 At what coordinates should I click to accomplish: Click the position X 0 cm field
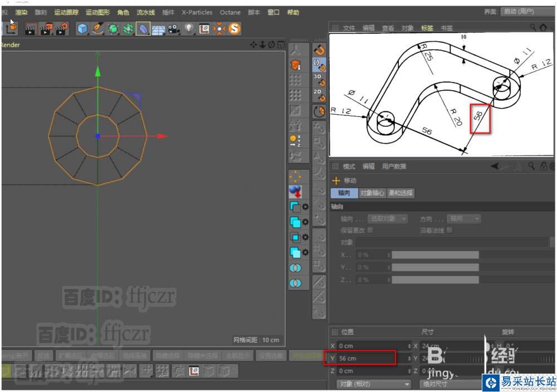click(x=373, y=346)
